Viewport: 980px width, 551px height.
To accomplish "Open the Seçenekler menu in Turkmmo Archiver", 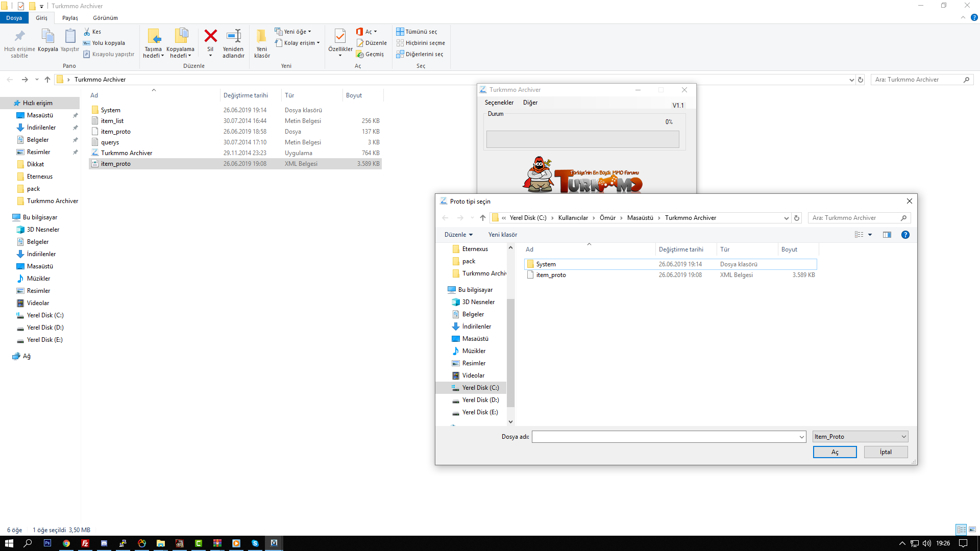I will pyautogui.click(x=499, y=103).
